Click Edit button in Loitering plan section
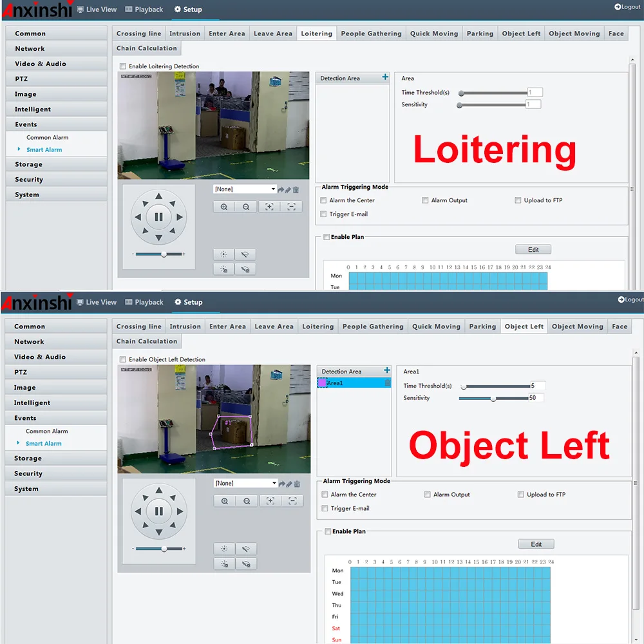644x644 pixels. coord(533,250)
